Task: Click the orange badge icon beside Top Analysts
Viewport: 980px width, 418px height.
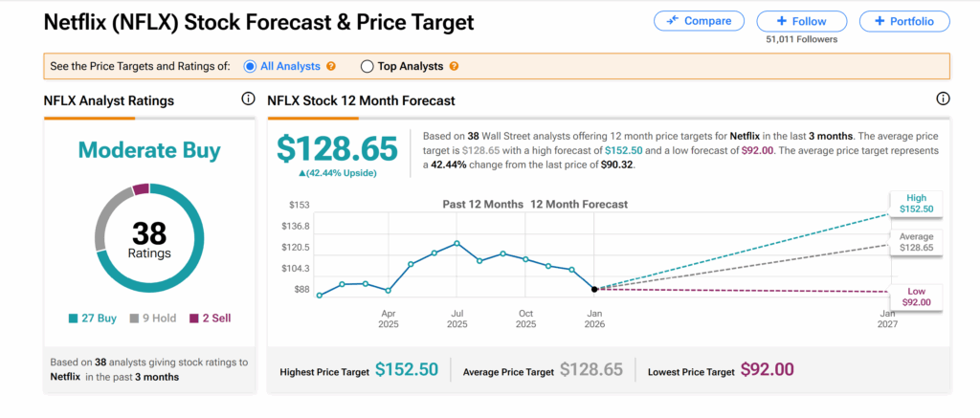Action: (454, 66)
